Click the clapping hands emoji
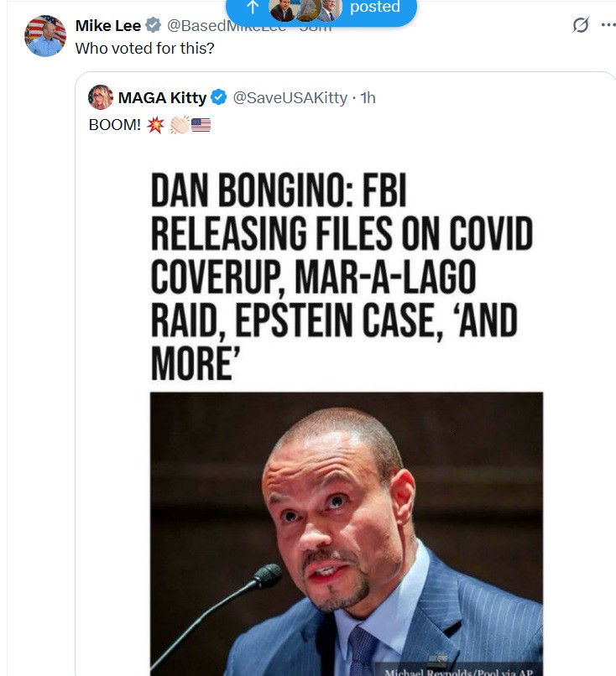 tap(179, 125)
